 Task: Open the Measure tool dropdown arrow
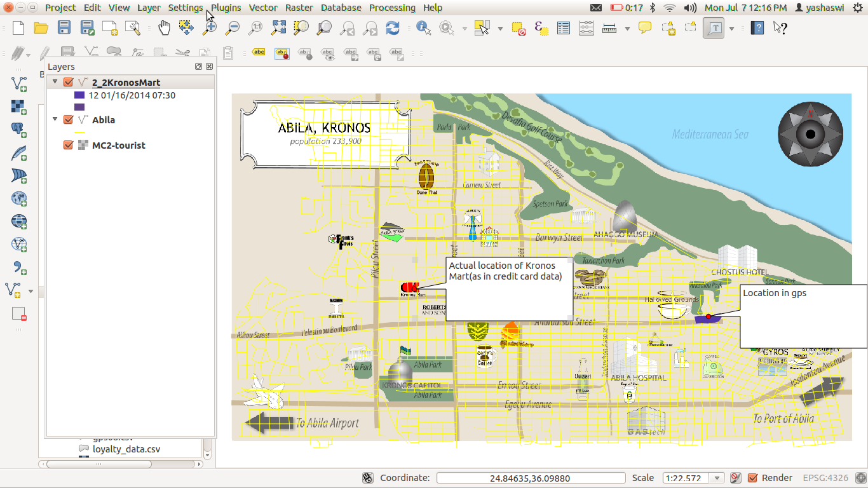pyautogui.click(x=627, y=28)
